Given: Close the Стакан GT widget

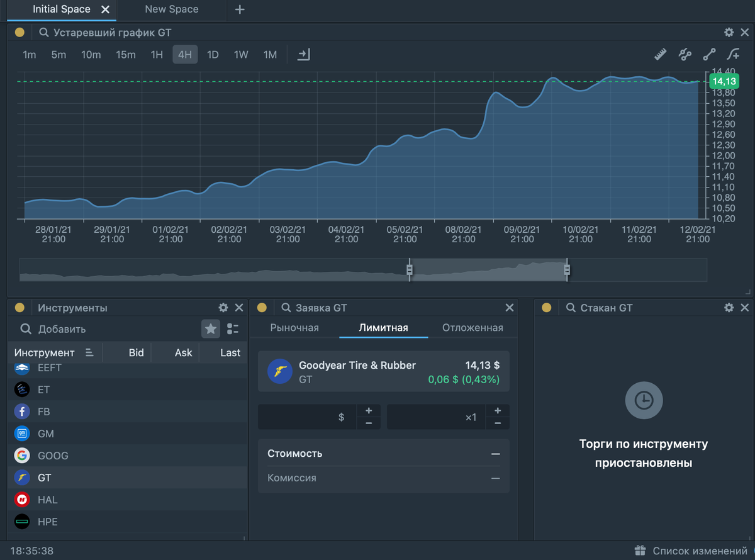Looking at the screenshot, I should (745, 308).
